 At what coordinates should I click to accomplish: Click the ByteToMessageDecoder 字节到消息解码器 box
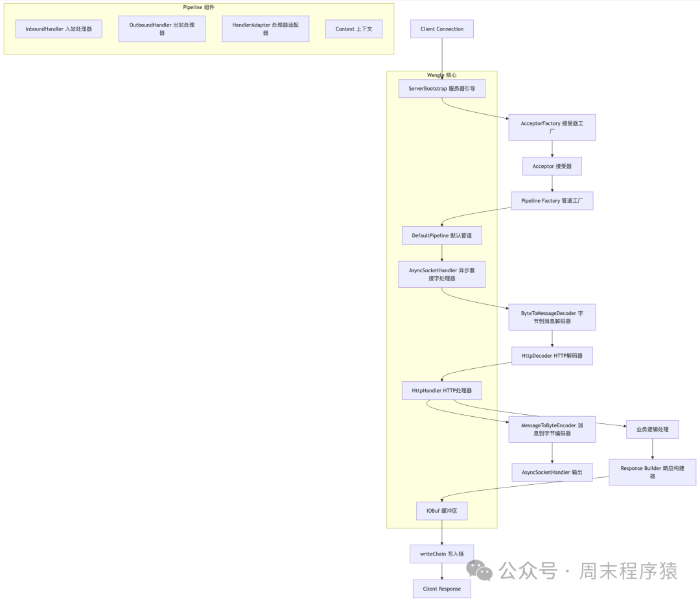pos(552,317)
